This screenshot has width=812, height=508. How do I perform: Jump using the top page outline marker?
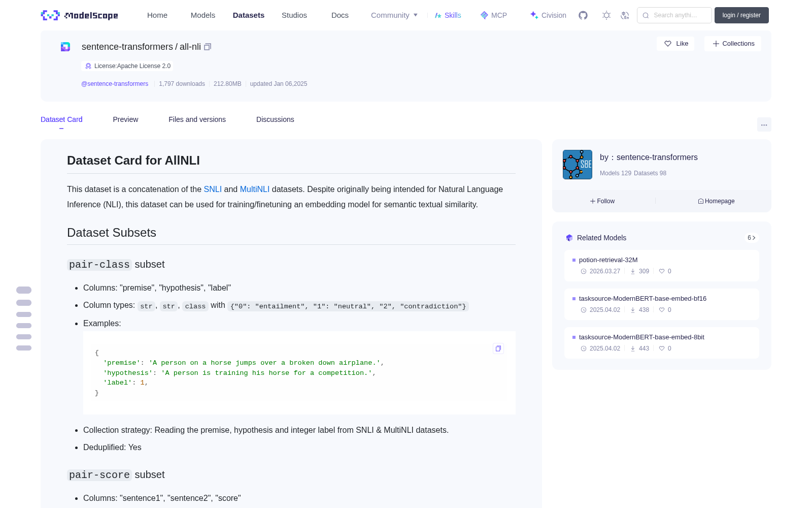click(24, 290)
